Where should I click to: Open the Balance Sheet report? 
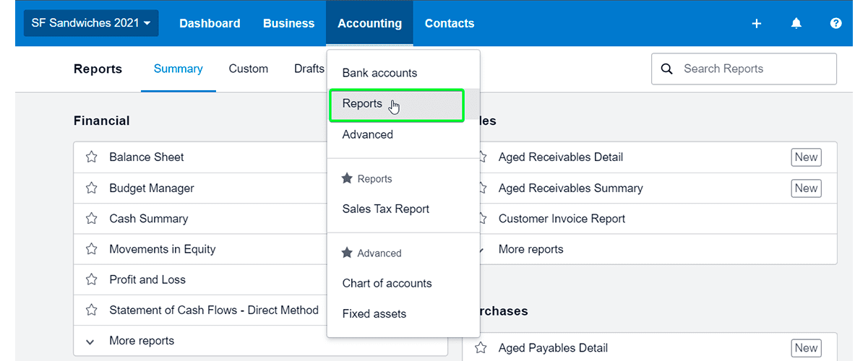[147, 157]
